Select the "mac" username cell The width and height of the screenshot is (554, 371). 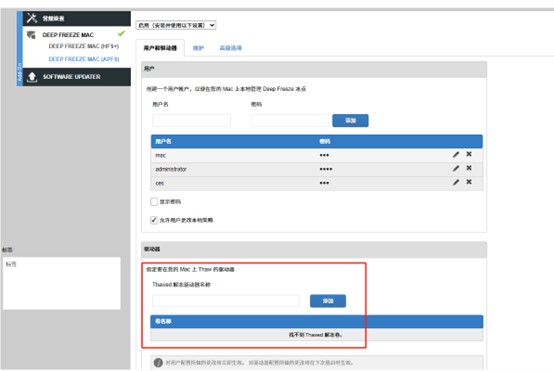click(x=160, y=155)
